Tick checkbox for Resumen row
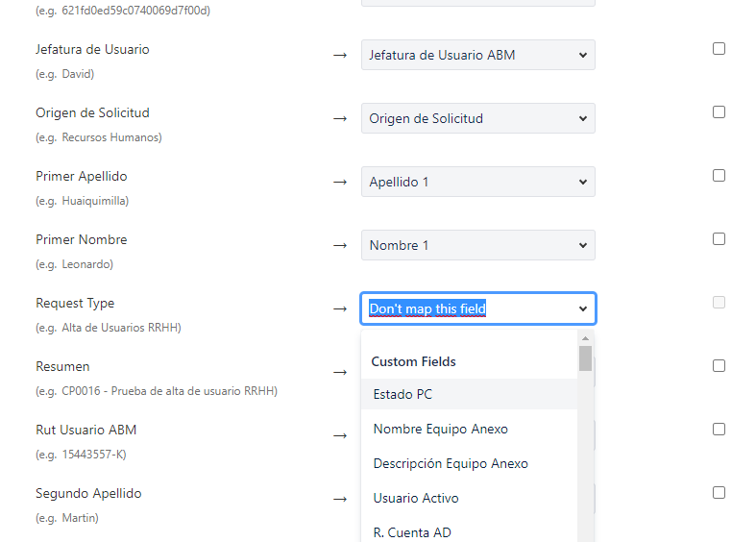756x542 pixels. [x=719, y=366]
